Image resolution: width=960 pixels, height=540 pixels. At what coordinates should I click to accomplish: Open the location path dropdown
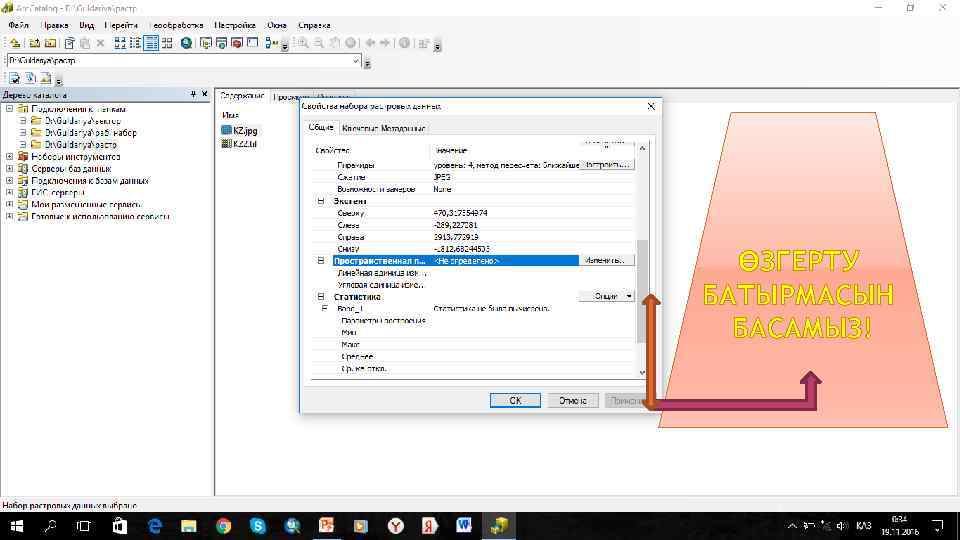coord(356,61)
